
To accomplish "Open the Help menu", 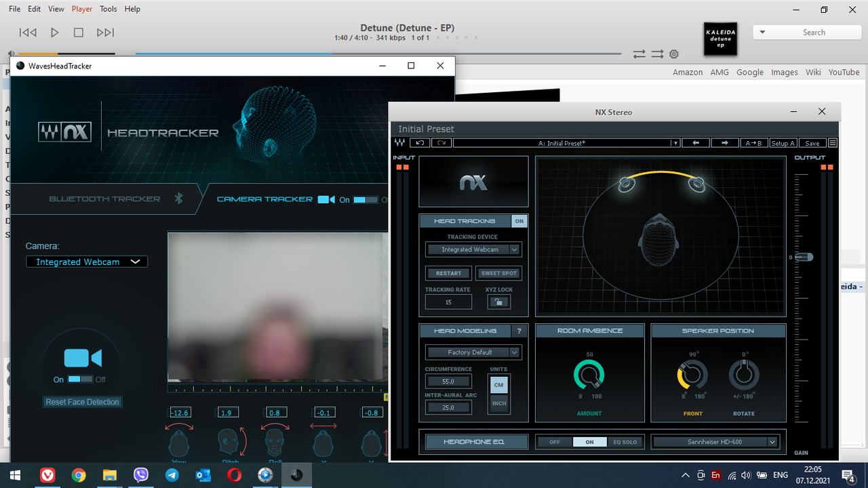I will tap(133, 9).
